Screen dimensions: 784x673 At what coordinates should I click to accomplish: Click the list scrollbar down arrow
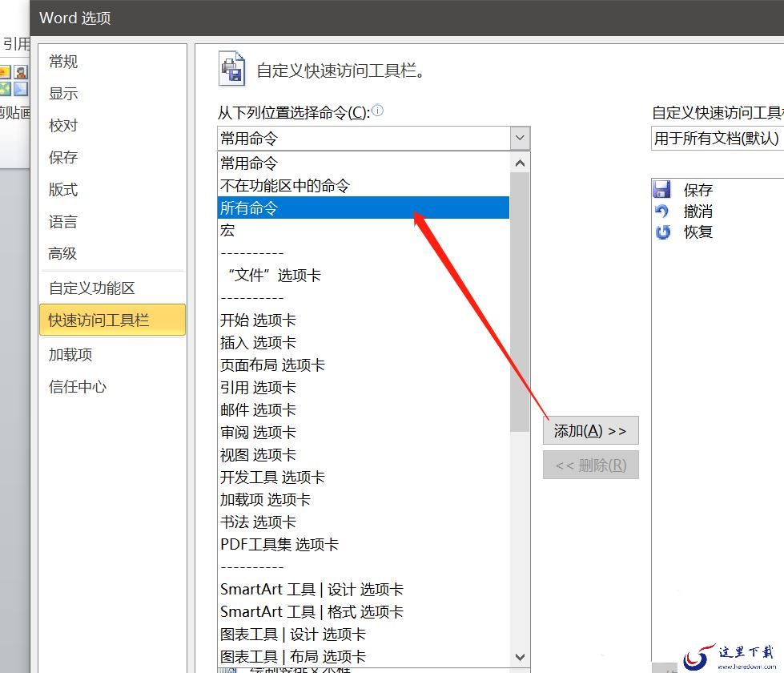click(520, 656)
